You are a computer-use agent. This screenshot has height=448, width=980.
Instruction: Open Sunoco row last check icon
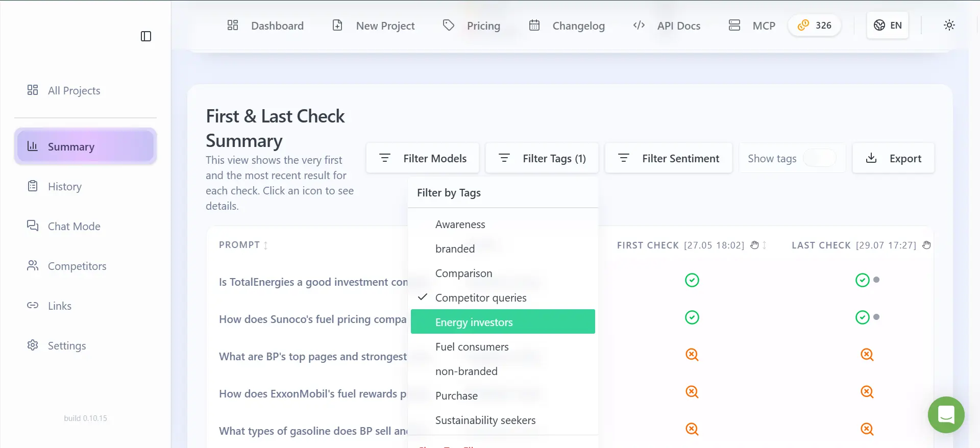(863, 317)
